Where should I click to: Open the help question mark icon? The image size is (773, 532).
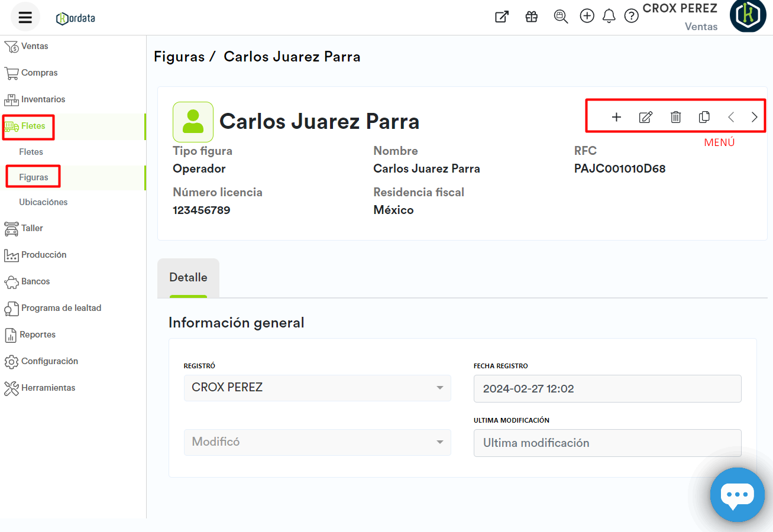coord(632,17)
